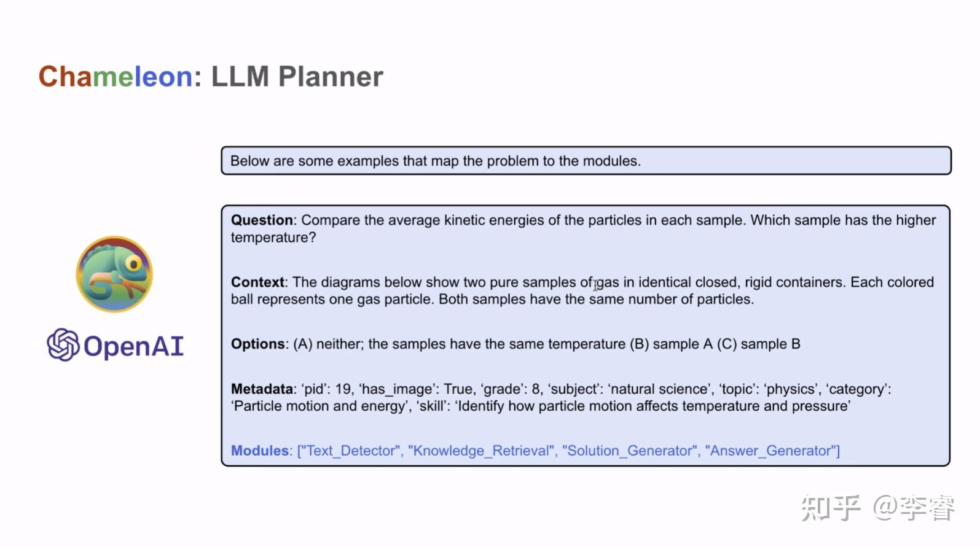Click option (C) sample B
This screenshot has height=547, width=980.
(x=759, y=344)
